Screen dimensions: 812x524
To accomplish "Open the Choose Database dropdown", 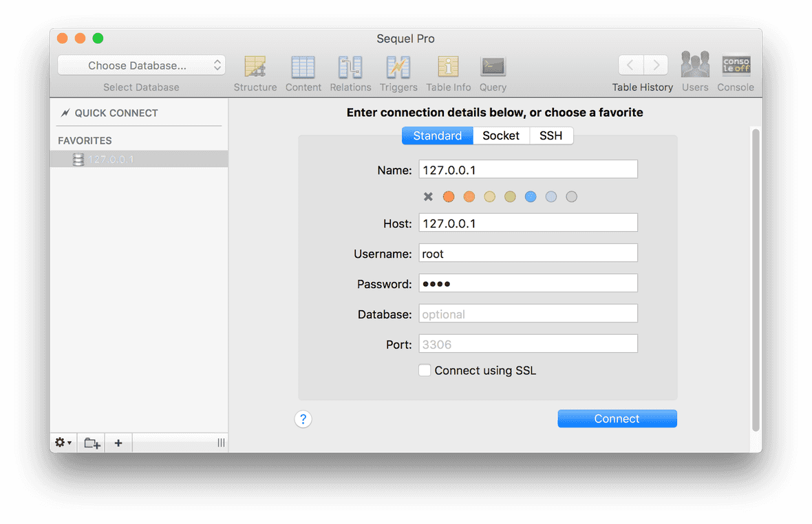I will [141, 64].
